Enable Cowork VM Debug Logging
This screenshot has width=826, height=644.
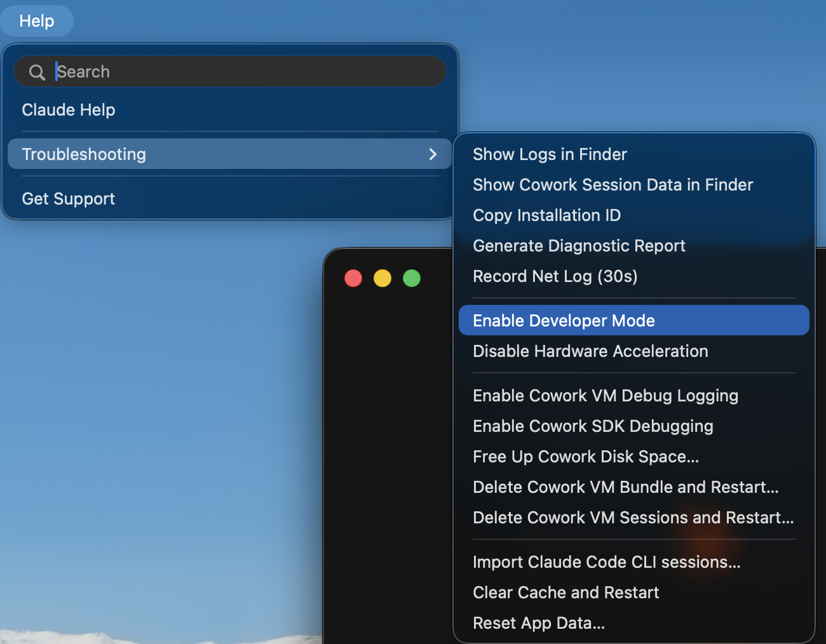point(634,396)
